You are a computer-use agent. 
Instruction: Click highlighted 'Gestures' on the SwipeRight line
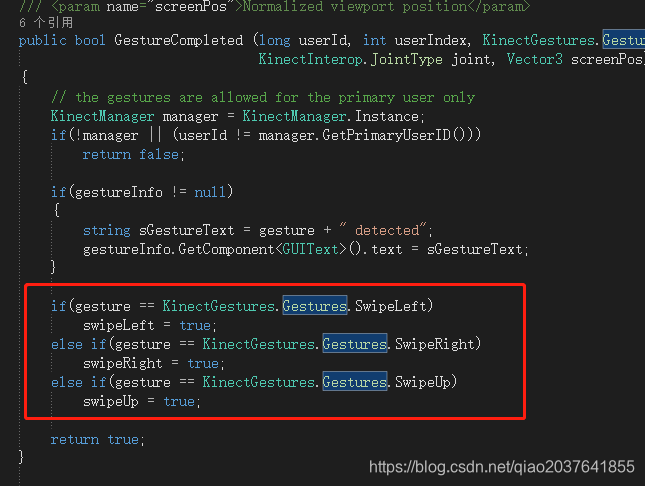coord(355,344)
